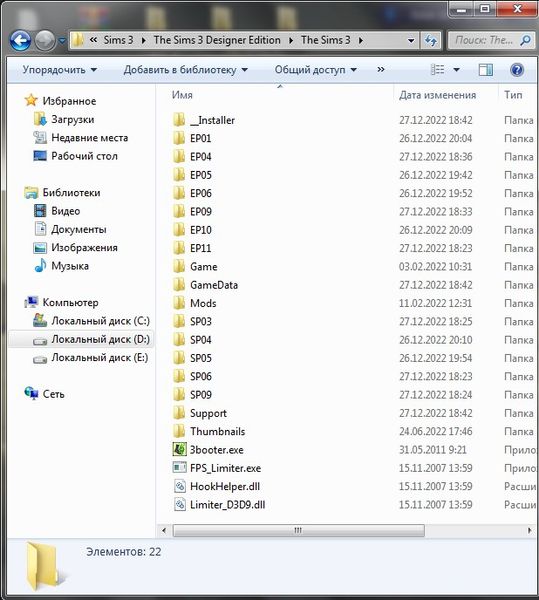Toggle the preview pane button

tap(486, 70)
